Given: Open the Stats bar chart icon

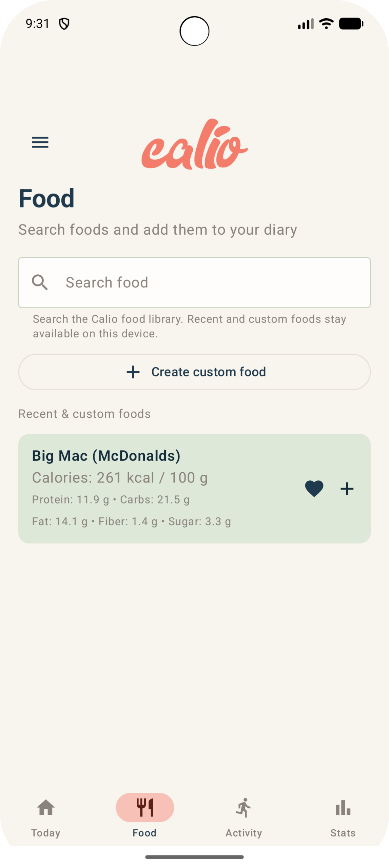Looking at the screenshot, I should [x=343, y=807].
